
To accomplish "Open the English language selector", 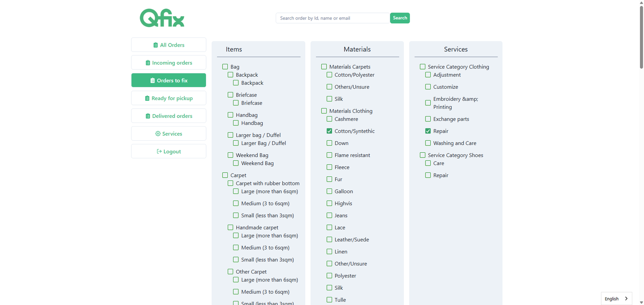I will [x=616, y=299].
